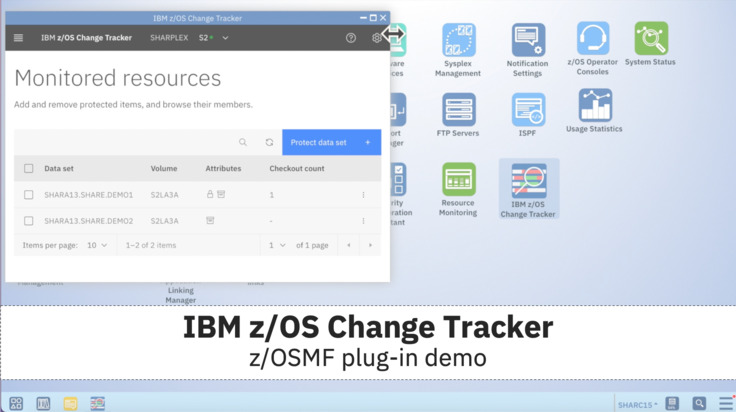736x412 pixels.
Task: Select the SHARA13.SHARE.DEMO2 data set name
Action: tap(89, 221)
